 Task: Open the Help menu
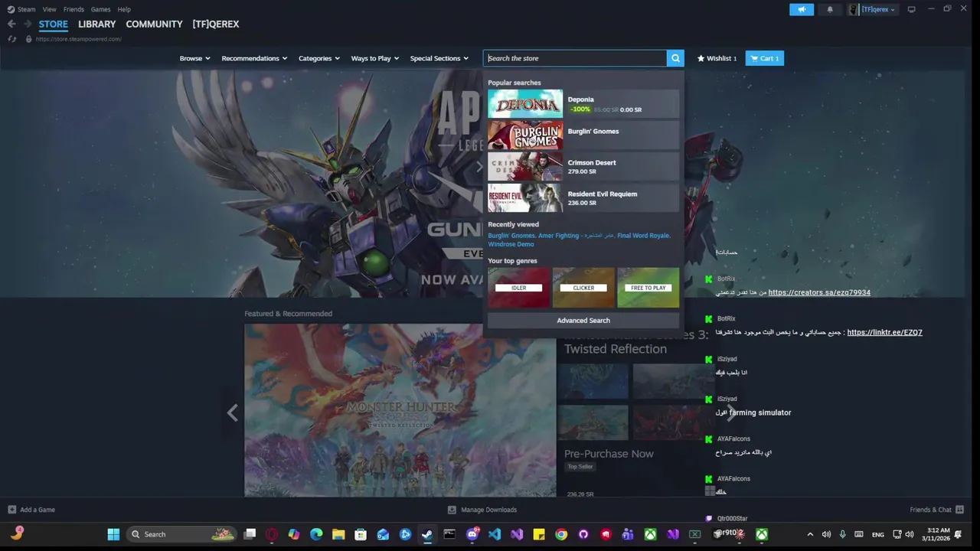point(124,9)
